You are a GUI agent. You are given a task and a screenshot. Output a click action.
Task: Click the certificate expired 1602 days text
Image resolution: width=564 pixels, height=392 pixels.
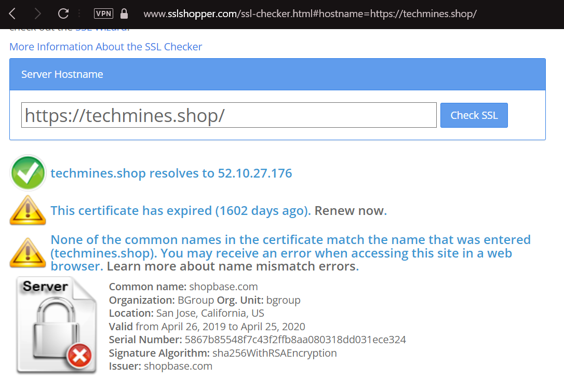[181, 211]
